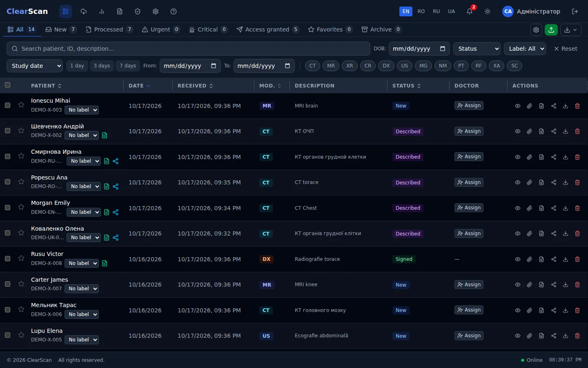Download the Morgan Emily study
The height and width of the screenshot is (368, 588).
[x=566, y=208]
